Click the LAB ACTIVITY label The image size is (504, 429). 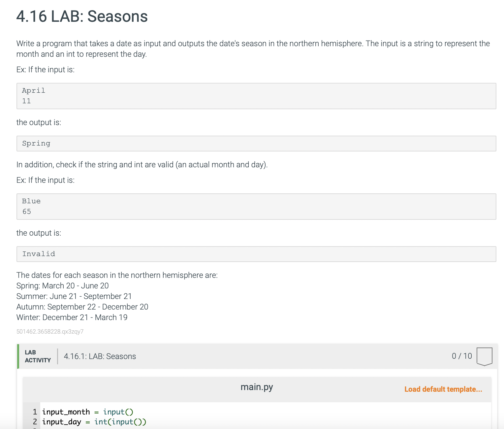pyautogui.click(x=38, y=356)
